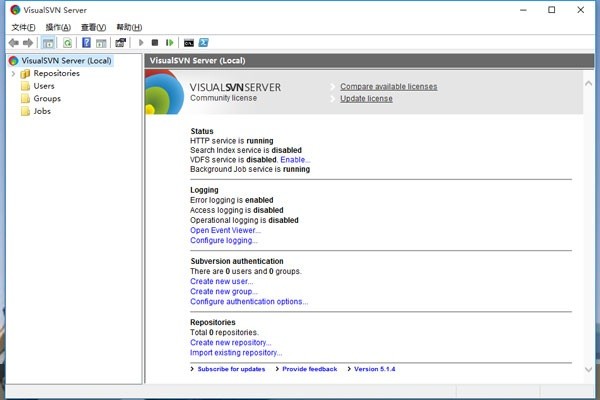600x400 pixels.
Task: Open Help from the toolbar icon
Action: 87,43
